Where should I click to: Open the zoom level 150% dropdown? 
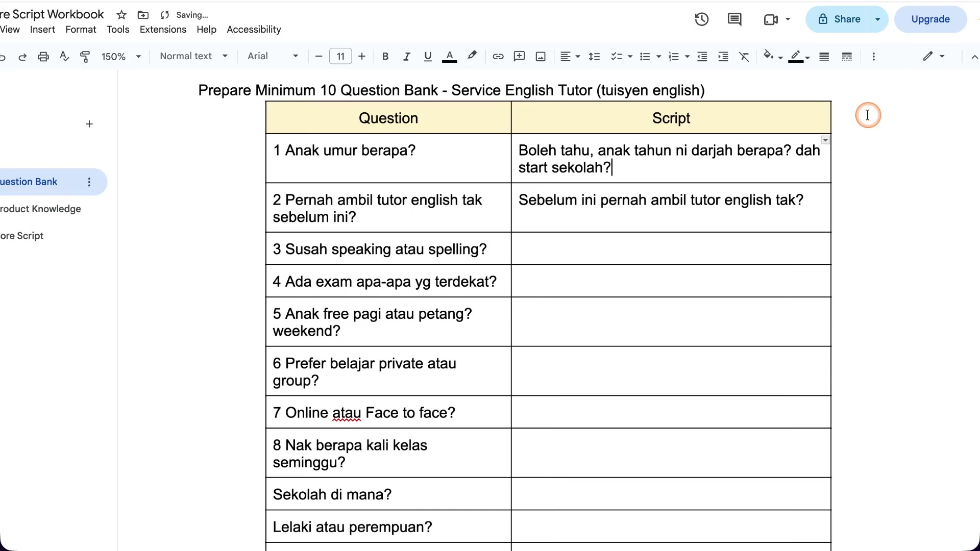(121, 57)
